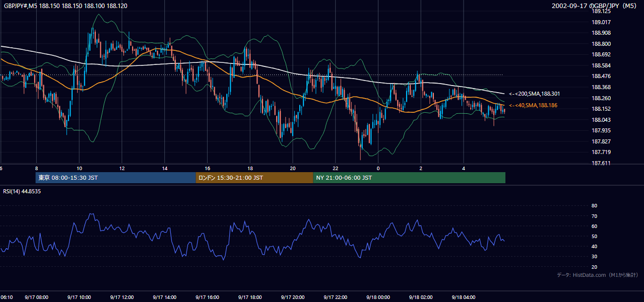
Task: Click hour tick 20 under price chart
Action: point(293,168)
